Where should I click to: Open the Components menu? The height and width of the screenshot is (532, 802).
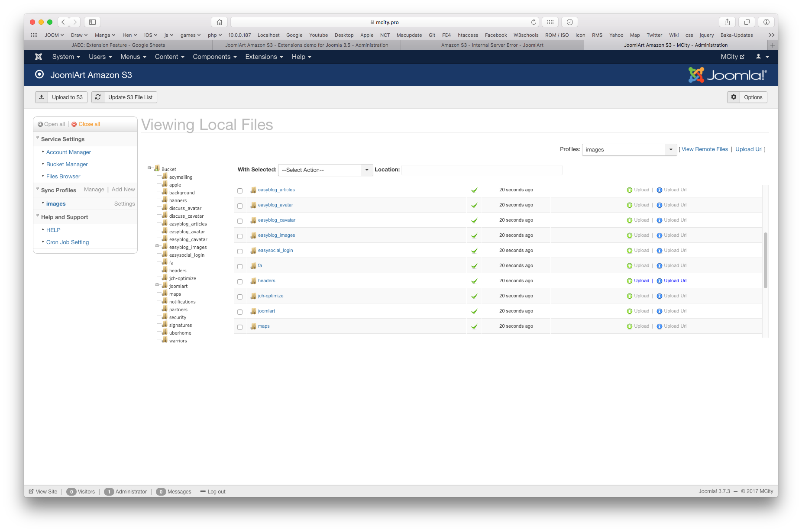[214, 57]
